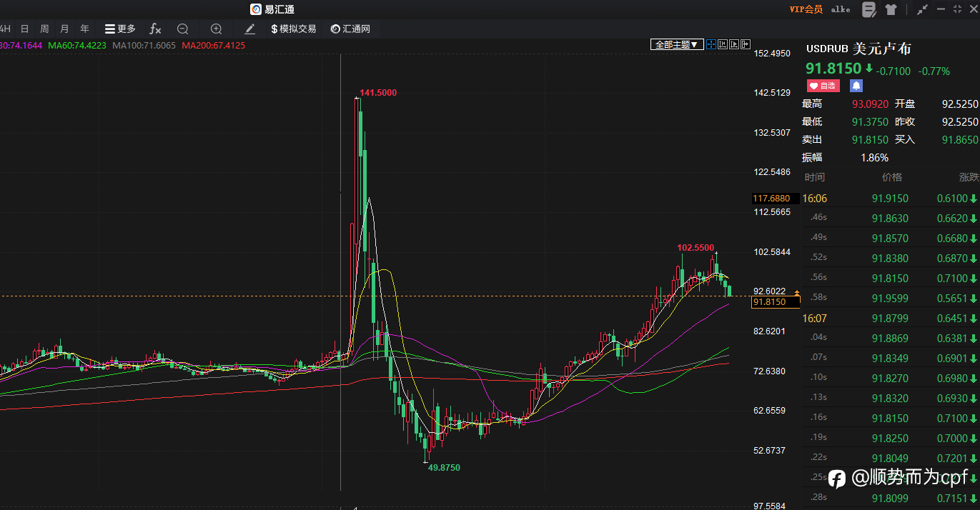980x510 pixels.
Task: Expand the 全部主题 theme dropdown
Action: point(677,44)
